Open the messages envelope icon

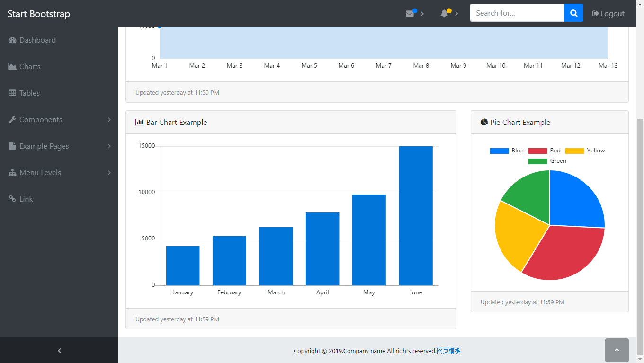[410, 14]
